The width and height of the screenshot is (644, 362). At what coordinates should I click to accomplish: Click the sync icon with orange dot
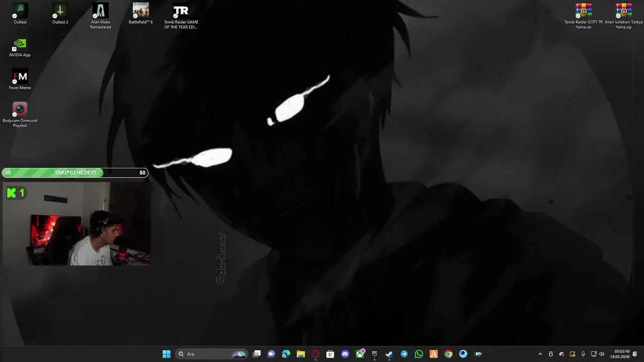tap(572, 354)
